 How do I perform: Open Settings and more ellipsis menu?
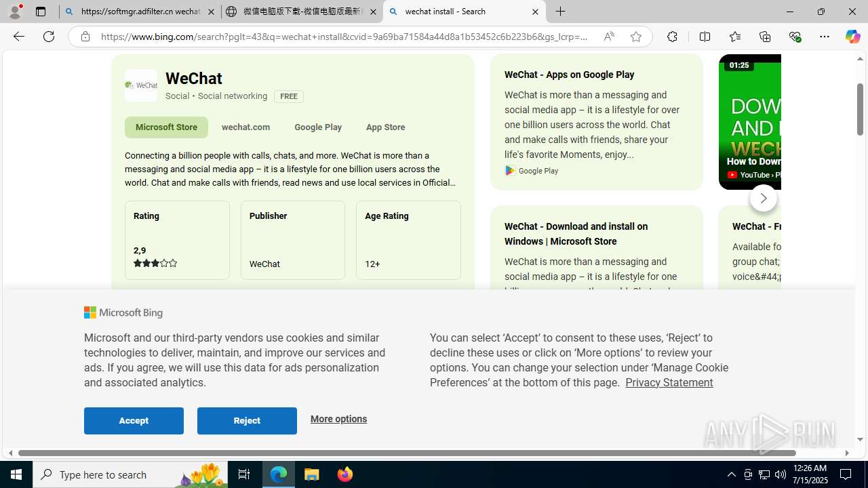(825, 37)
